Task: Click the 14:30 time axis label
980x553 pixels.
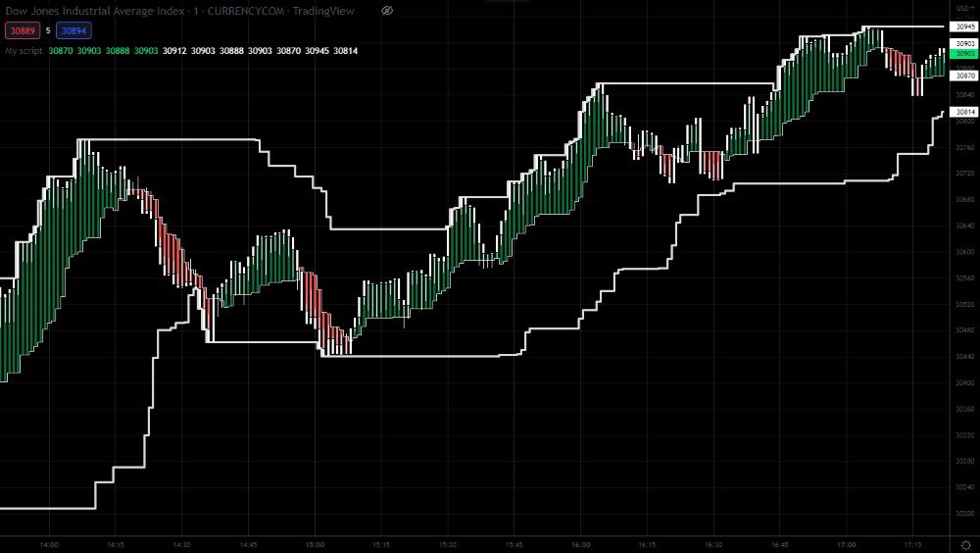Action: point(182,545)
